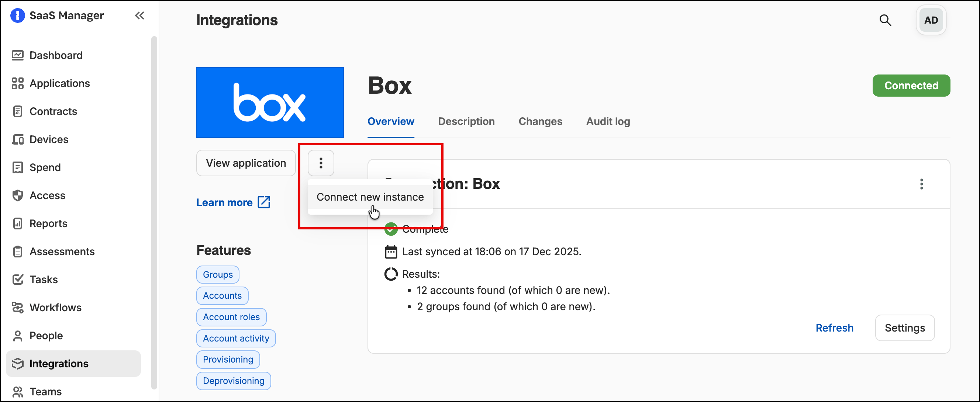
Task: Click the Devices icon in sidebar
Action: point(17,139)
